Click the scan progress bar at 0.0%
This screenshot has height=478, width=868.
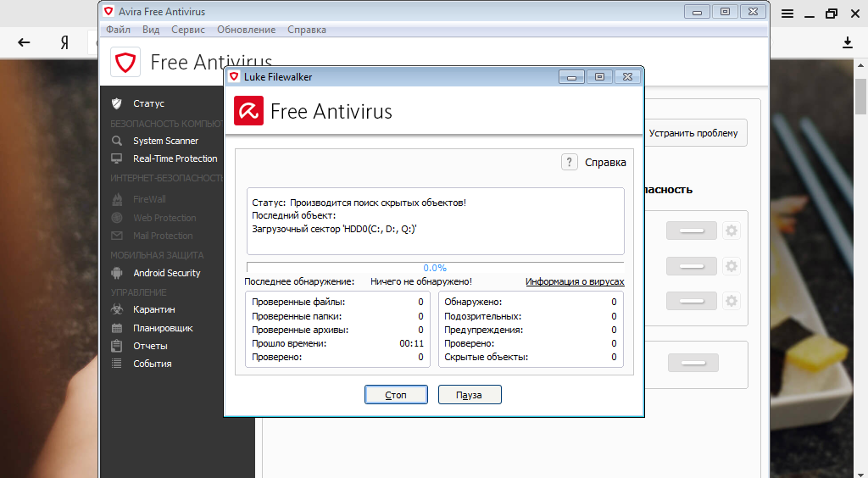(435, 267)
